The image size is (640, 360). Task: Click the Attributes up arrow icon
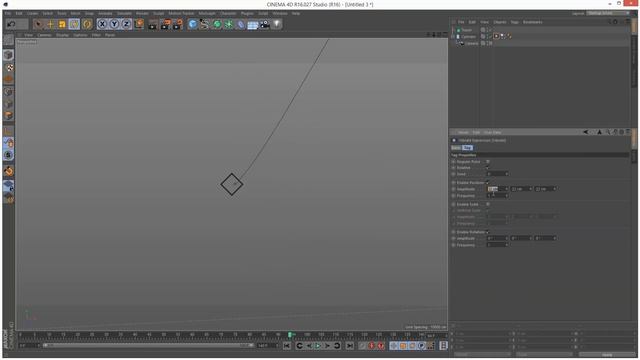click(x=600, y=132)
